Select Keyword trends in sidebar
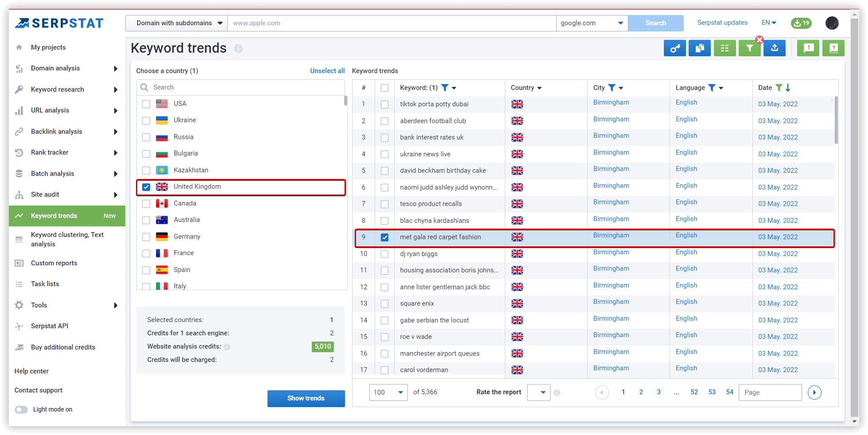 (x=67, y=216)
